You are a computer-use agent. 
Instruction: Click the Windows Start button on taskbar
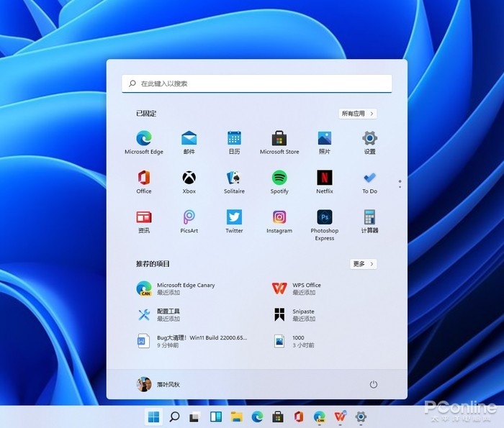[153, 416]
